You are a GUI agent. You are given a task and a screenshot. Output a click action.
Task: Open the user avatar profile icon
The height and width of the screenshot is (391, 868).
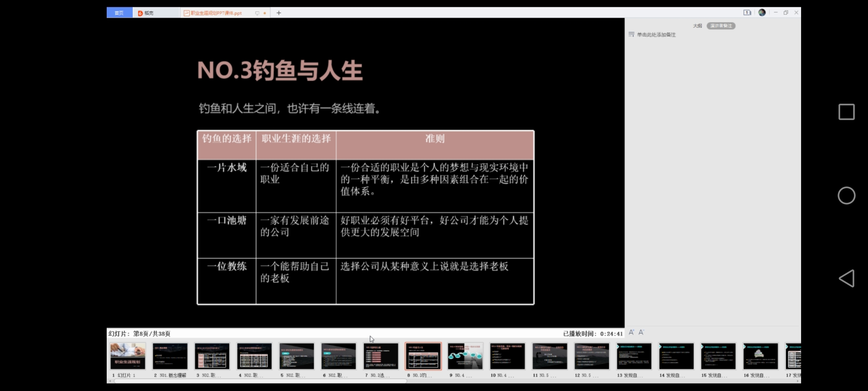[762, 13]
